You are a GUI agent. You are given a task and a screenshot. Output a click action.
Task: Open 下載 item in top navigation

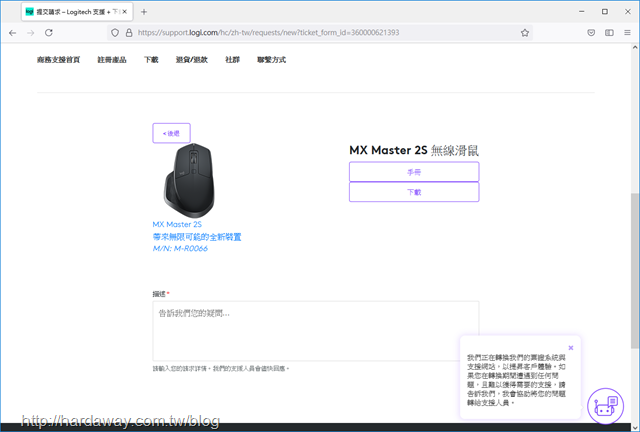click(151, 60)
